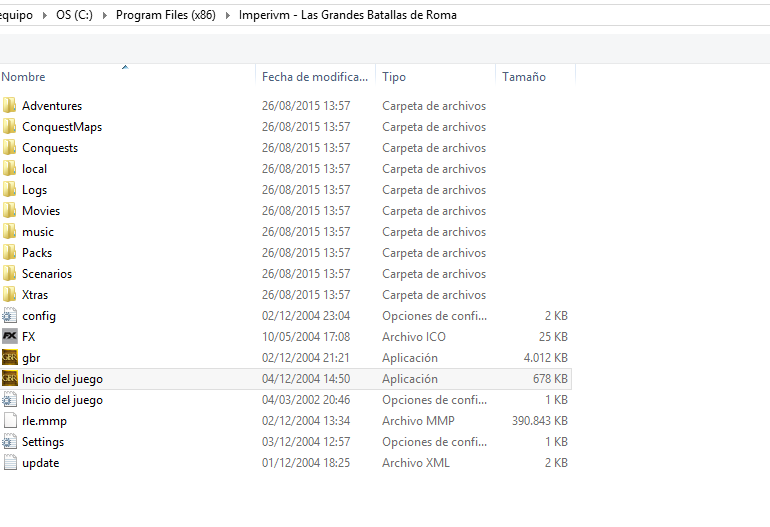Click the config settings file icon
The image size is (770, 527).
[9, 315]
